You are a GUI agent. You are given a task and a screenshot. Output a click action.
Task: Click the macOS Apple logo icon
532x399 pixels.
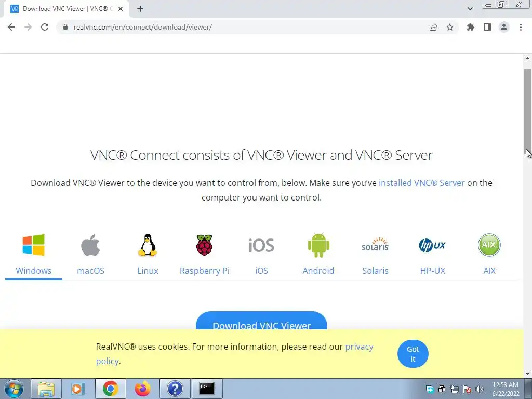pyautogui.click(x=90, y=245)
